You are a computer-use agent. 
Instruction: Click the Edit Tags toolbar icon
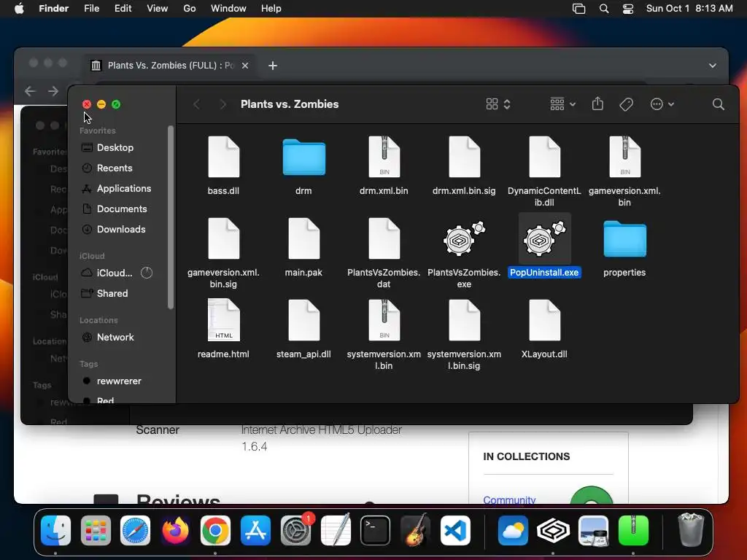(x=626, y=104)
